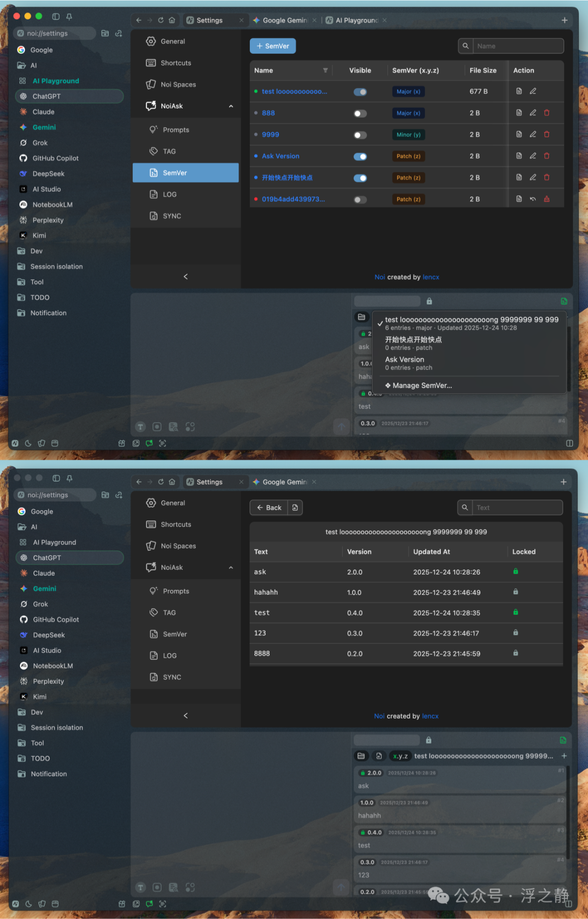Click home icon in upper window toolbar
The height and width of the screenshot is (919, 588).
(x=172, y=20)
